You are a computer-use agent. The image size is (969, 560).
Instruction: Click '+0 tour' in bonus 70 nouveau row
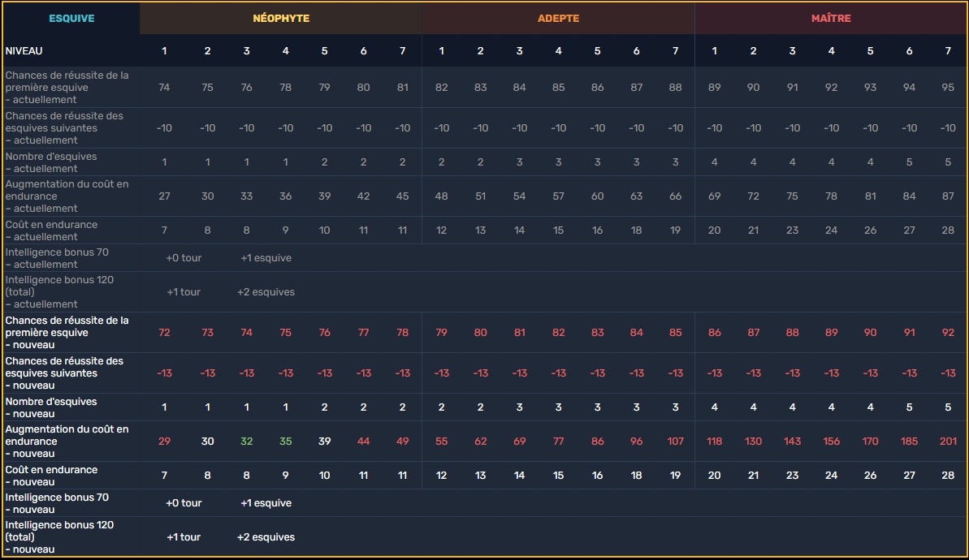184,503
